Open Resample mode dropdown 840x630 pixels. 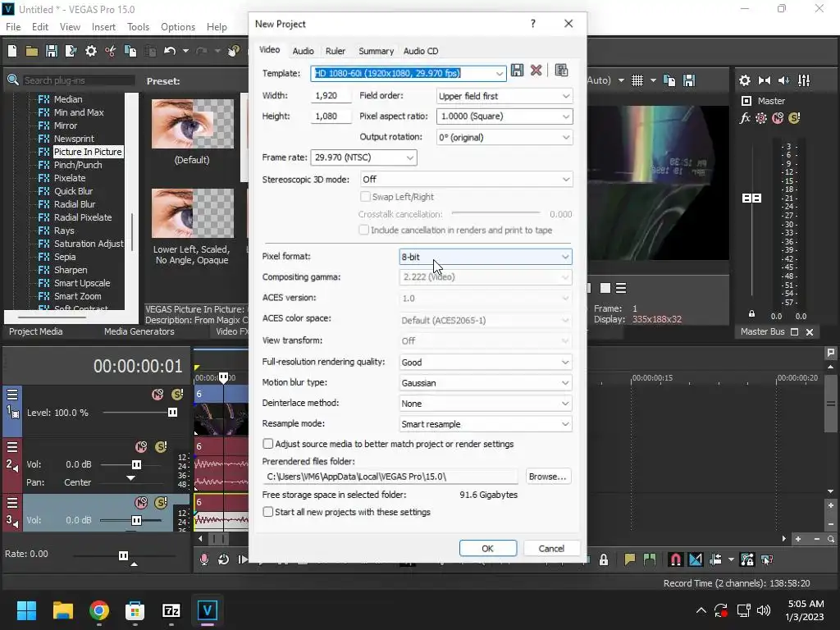tap(486, 424)
